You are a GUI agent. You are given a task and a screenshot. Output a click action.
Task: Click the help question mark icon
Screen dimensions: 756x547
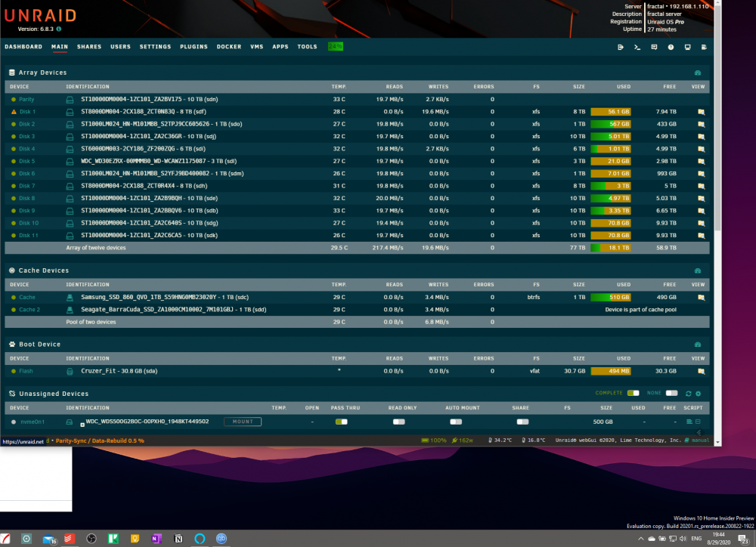[671, 48]
